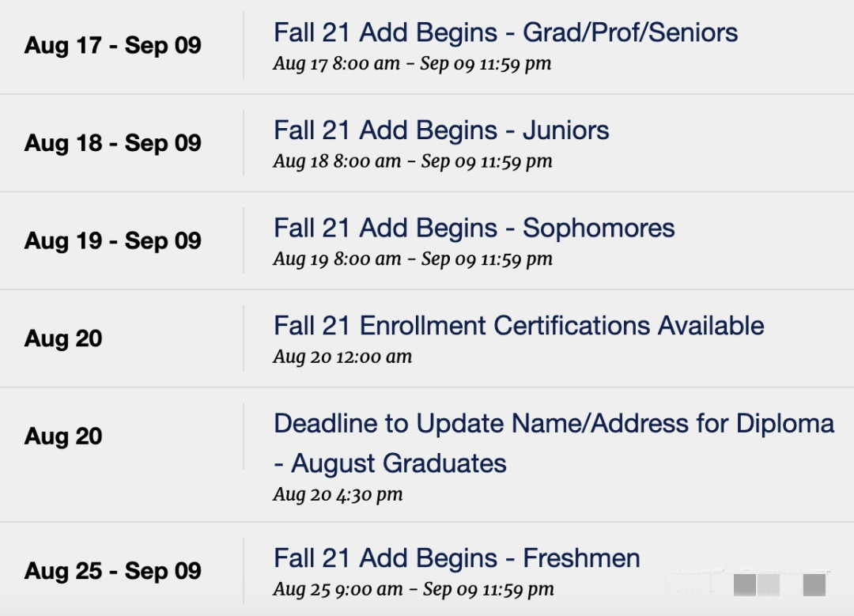Click the '- August Graduates' second title line
The width and height of the screenshot is (854, 616).
[x=390, y=463]
